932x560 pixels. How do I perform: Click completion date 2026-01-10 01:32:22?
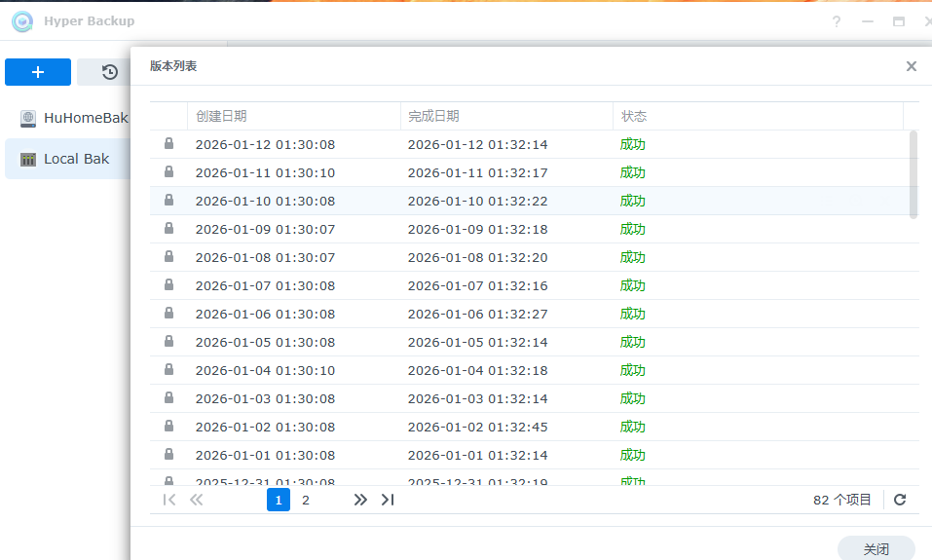pos(477,201)
